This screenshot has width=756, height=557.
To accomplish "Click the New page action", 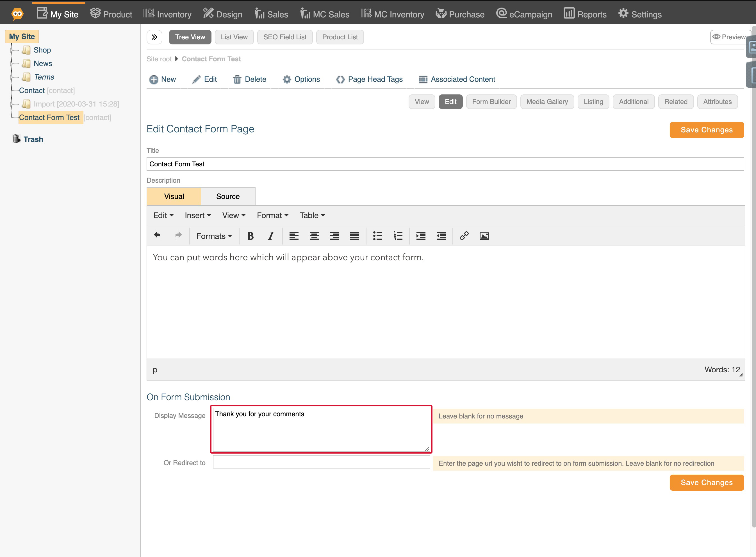I will click(162, 79).
